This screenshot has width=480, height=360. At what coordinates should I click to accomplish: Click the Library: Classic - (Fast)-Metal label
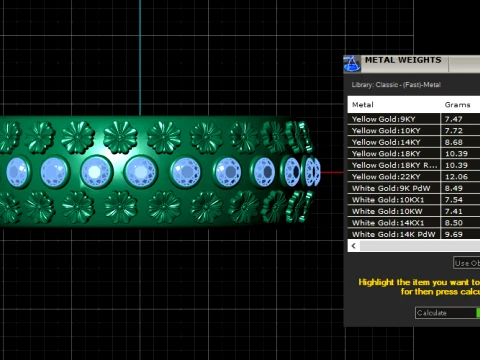point(396,85)
